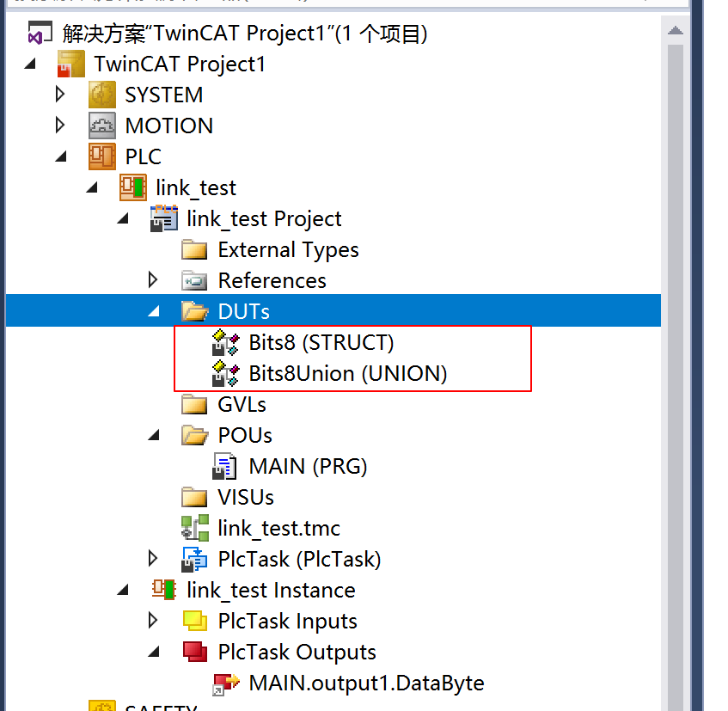
Task: Select the MOTION node icon
Action: (x=101, y=126)
